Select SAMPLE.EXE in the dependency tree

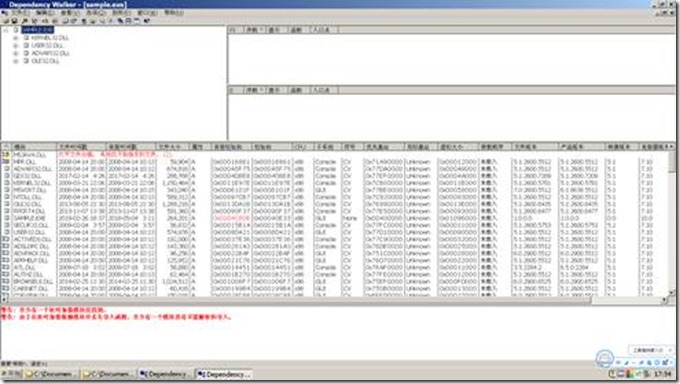[38, 30]
